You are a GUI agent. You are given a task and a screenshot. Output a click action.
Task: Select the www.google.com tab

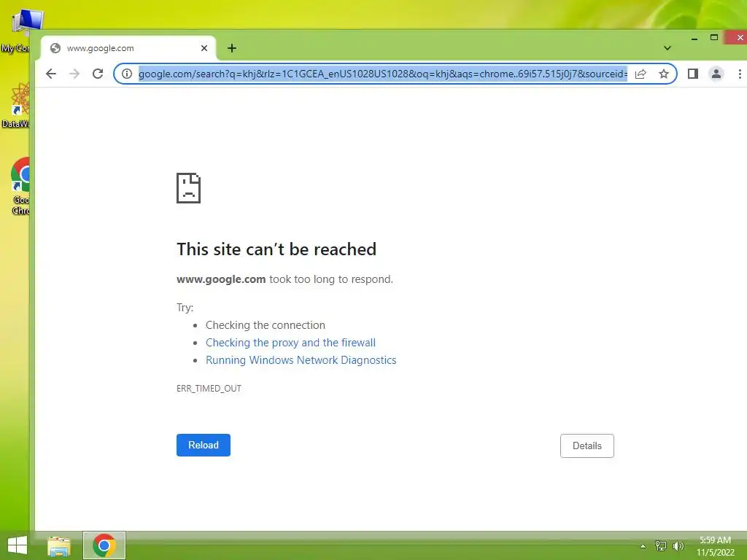coord(128,48)
